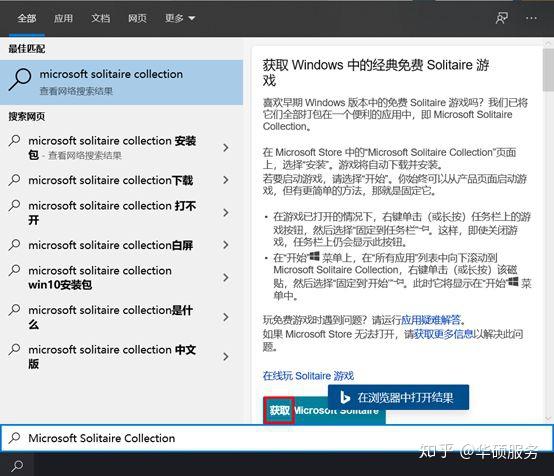The height and width of the screenshot is (476, 554).
Task: Click heading 获取 Windows 中的经典免费 Solitaire 游戏
Action: [376, 73]
